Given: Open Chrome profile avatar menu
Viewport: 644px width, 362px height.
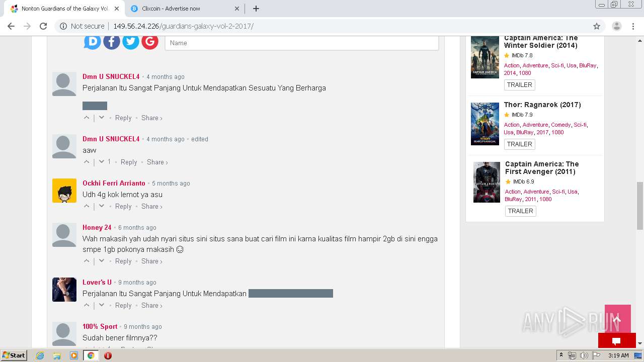Looking at the screenshot, I should point(617,26).
